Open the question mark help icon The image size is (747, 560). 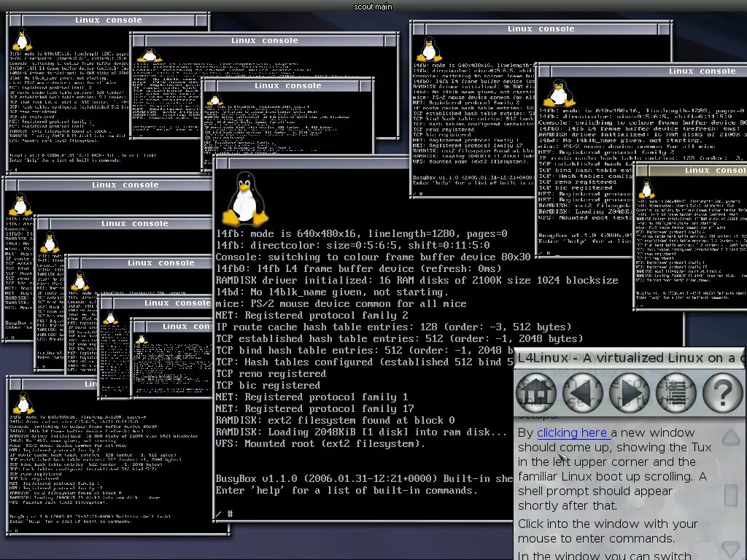[723, 393]
